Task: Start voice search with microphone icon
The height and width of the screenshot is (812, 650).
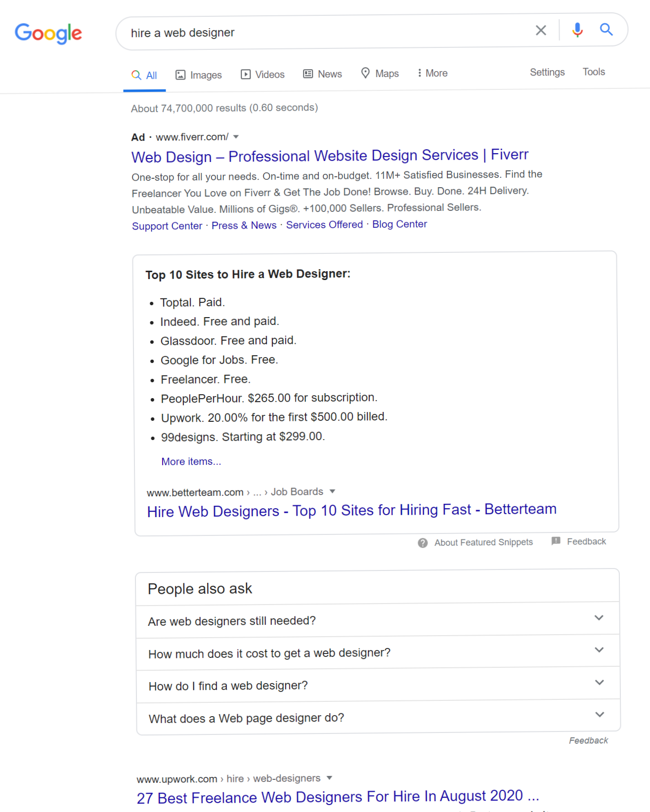Action: tap(577, 30)
